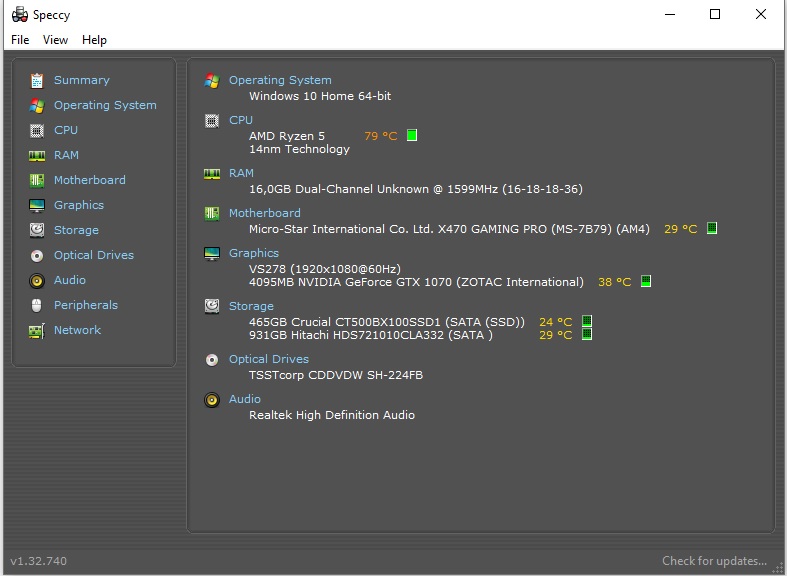Select Network in the sidebar
The height and width of the screenshot is (576, 787).
(77, 330)
